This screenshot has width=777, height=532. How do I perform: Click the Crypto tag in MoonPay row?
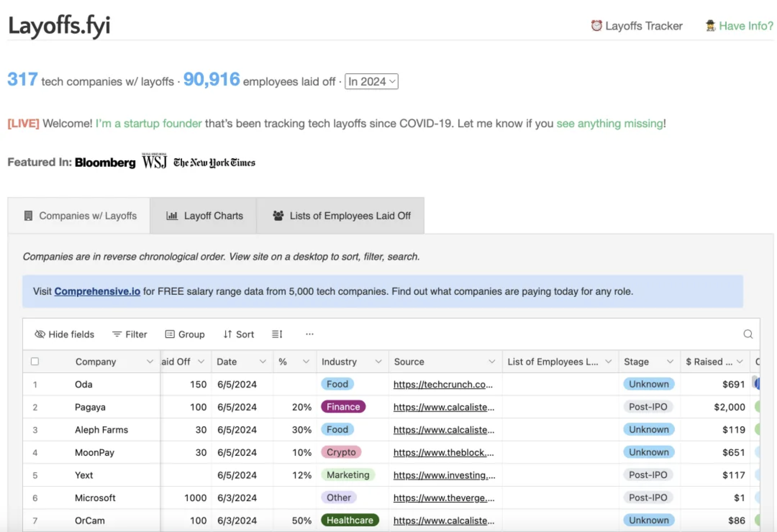click(341, 452)
